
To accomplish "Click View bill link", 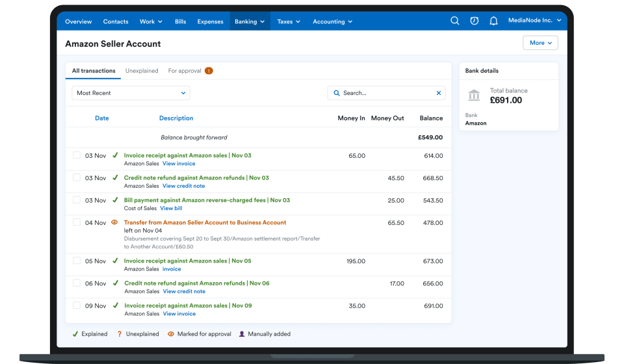I will coord(171,208).
